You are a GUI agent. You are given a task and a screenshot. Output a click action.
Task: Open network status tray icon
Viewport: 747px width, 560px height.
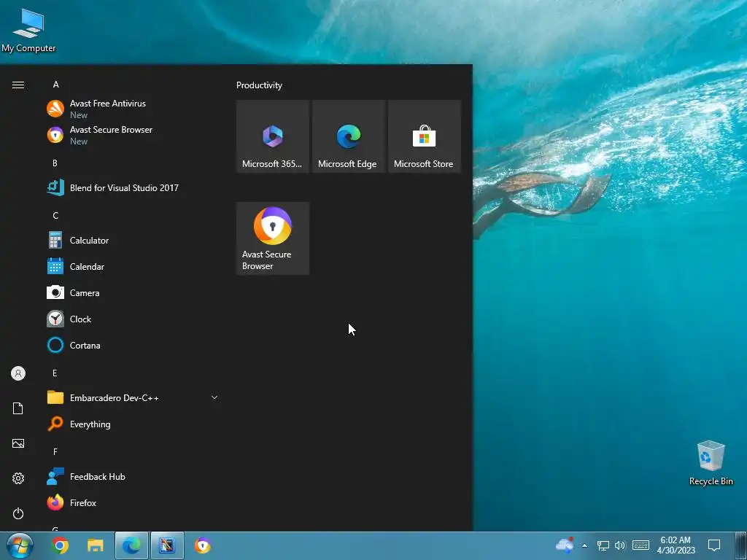(x=603, y=545)
